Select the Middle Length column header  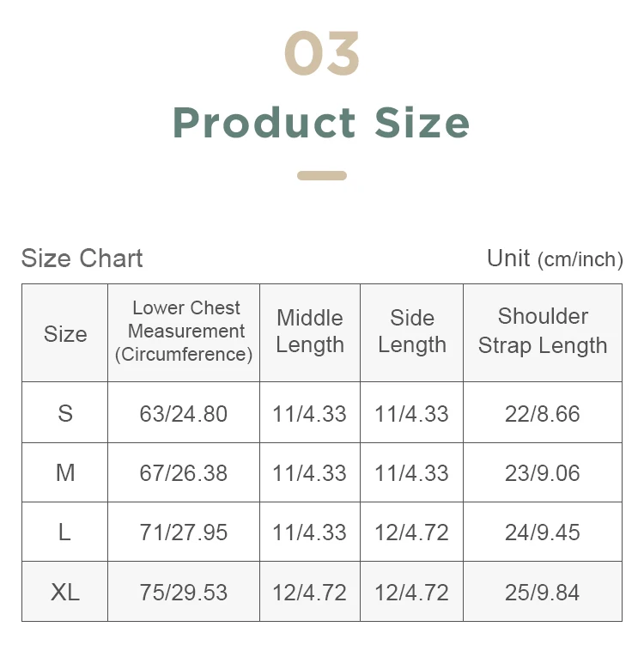coord(310,332)
